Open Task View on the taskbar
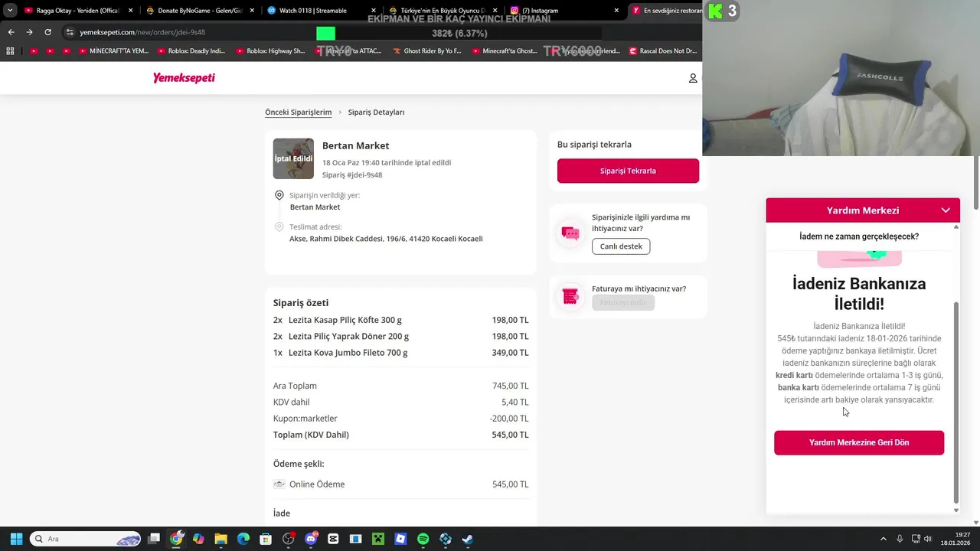This screenshot has width=980, height=551. tap(154, 539)
